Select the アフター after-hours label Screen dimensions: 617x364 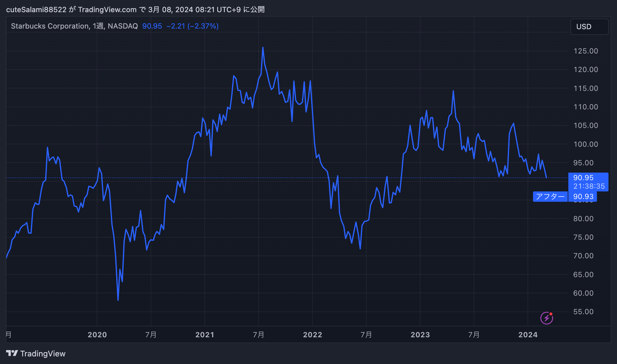pos(550,197)
